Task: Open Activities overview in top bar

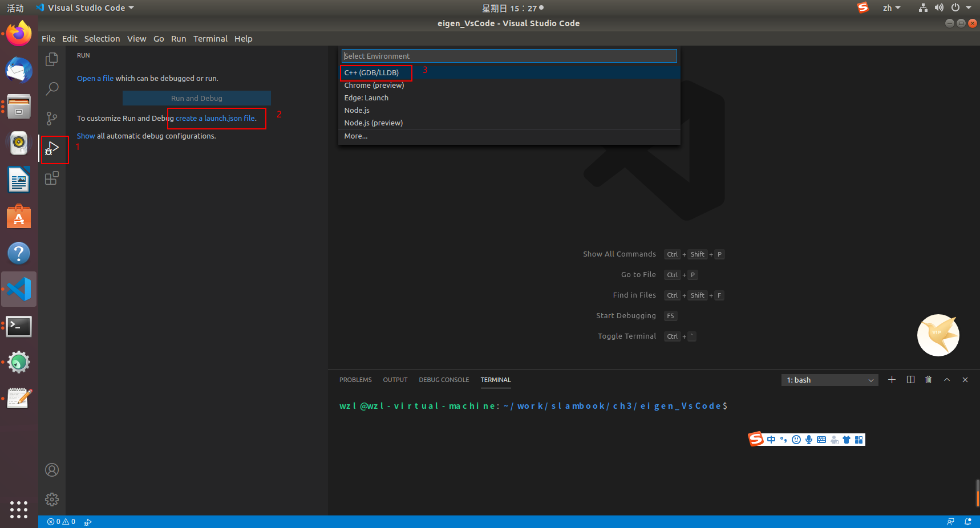Action: (15, 8)
